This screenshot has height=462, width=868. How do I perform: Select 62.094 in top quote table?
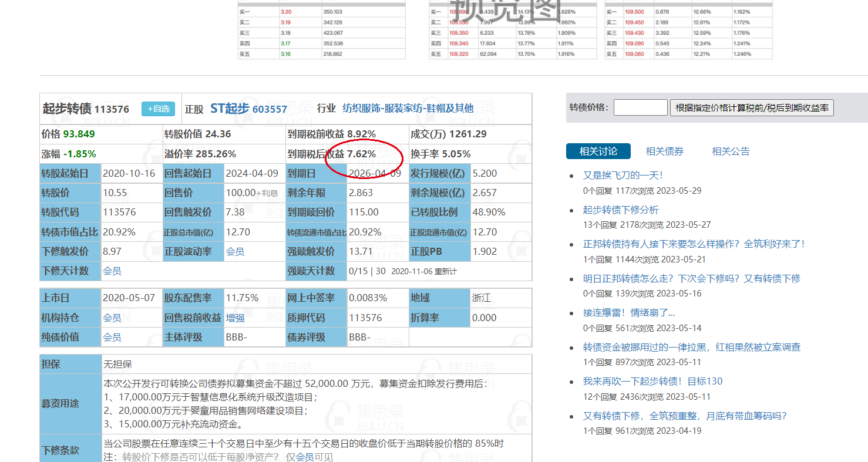coord(487,53)
